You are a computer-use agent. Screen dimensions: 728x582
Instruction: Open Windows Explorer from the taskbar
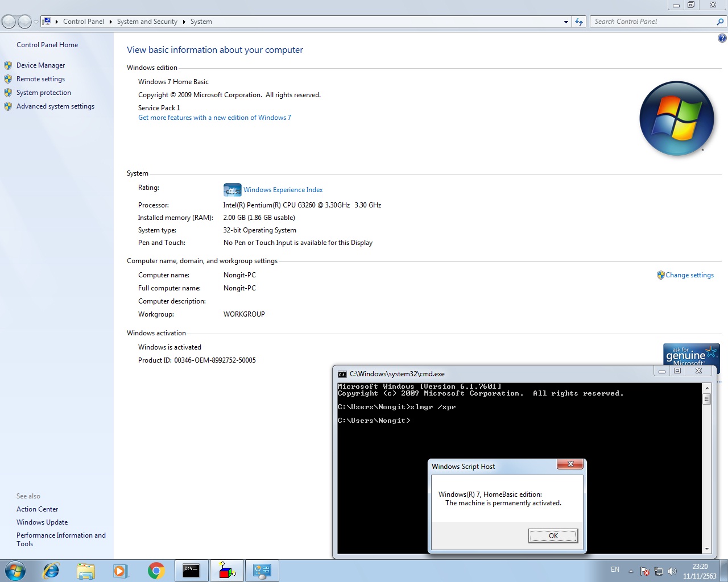[x=86, y=571]
